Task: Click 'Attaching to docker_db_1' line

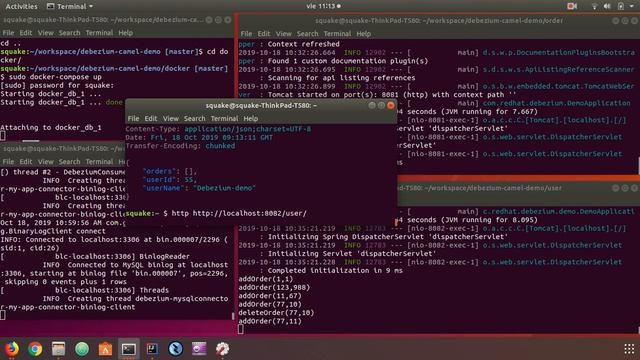Action: pos(51,127)
